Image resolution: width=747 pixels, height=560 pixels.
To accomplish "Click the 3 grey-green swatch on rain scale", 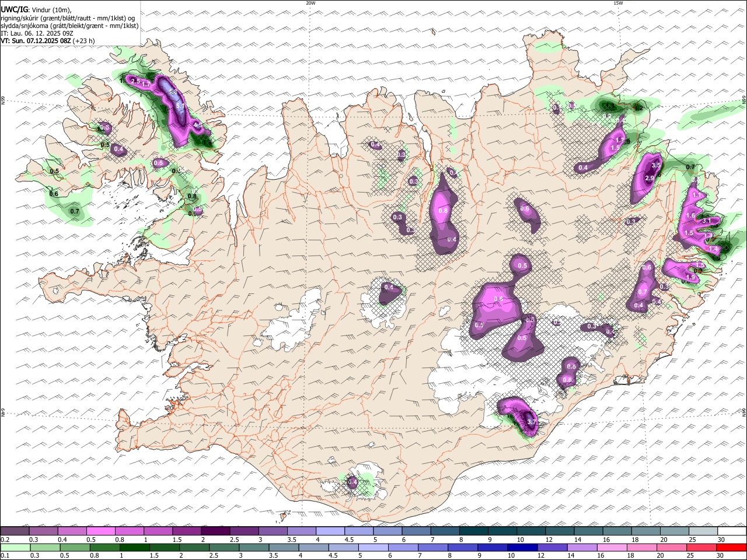I will click(x=254, y=548).
